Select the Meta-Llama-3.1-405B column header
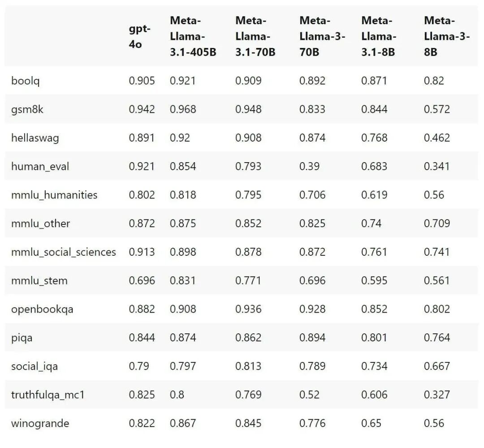Screen dimensions: 484x448 [x=193, y=36]
